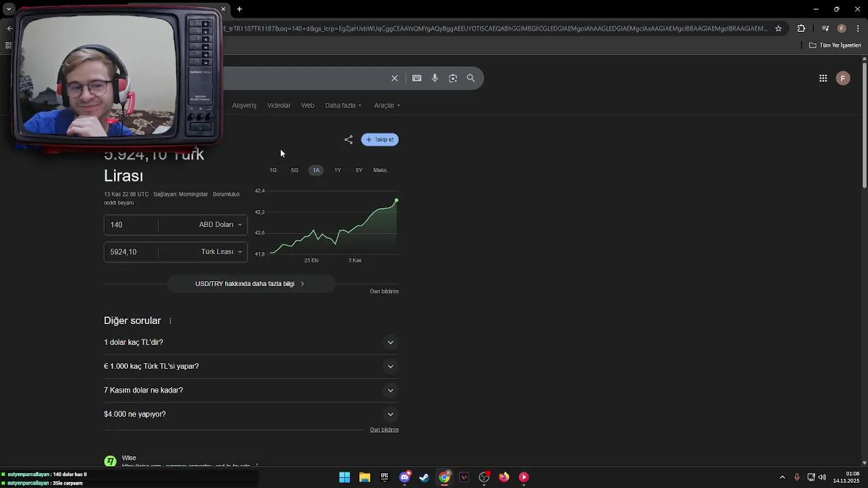The width and height of the screenshot is (868, 488).
Task: Open the 'Diğer sorular' three-dot options
Action: [x=170, y=321]
